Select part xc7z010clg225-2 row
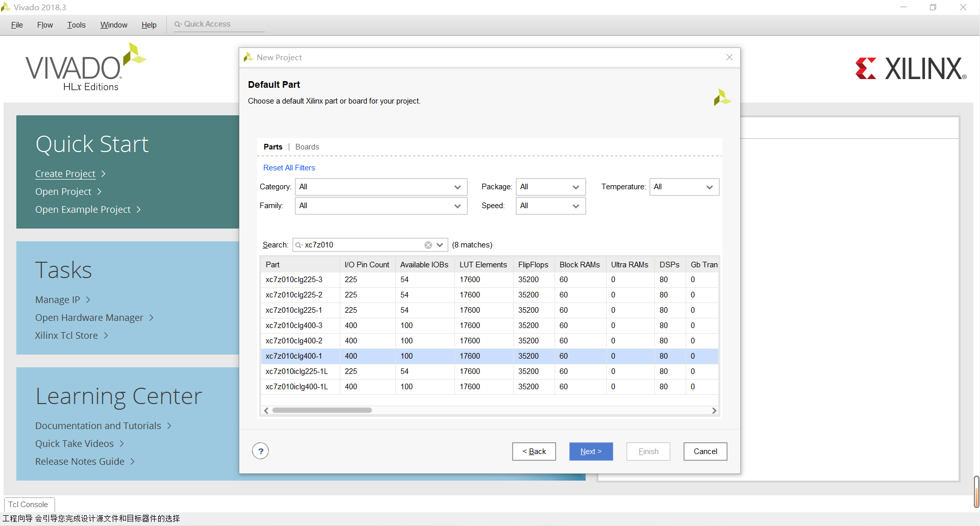Screen dimensions: 980x526 [x=490, y=295]
